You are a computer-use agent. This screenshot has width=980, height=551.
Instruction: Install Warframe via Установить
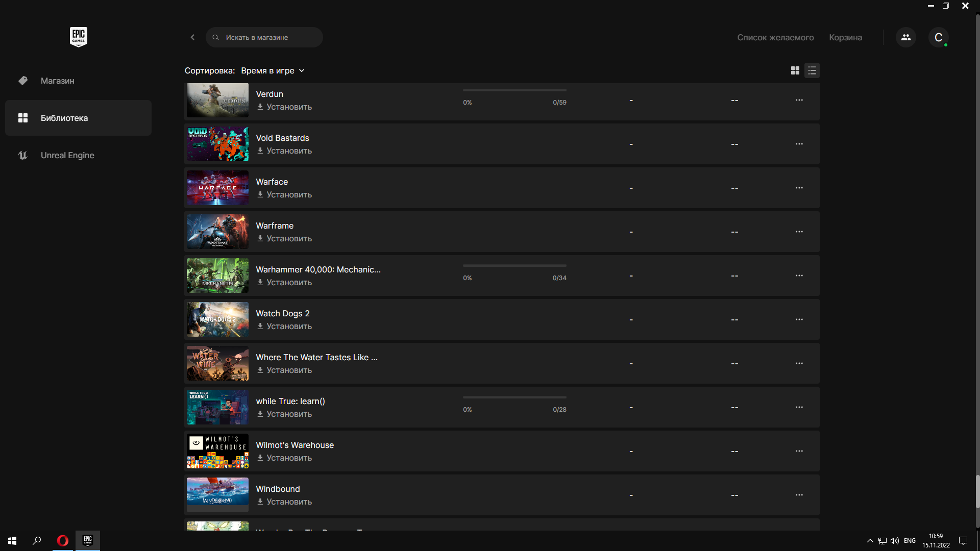pyautogui.click(x=284, y=239)
